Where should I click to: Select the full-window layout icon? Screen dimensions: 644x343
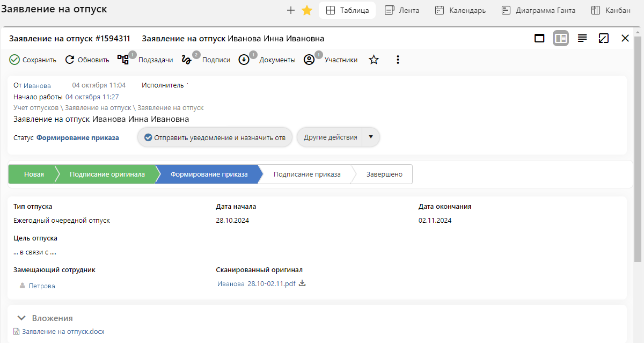tap(539, 38)
